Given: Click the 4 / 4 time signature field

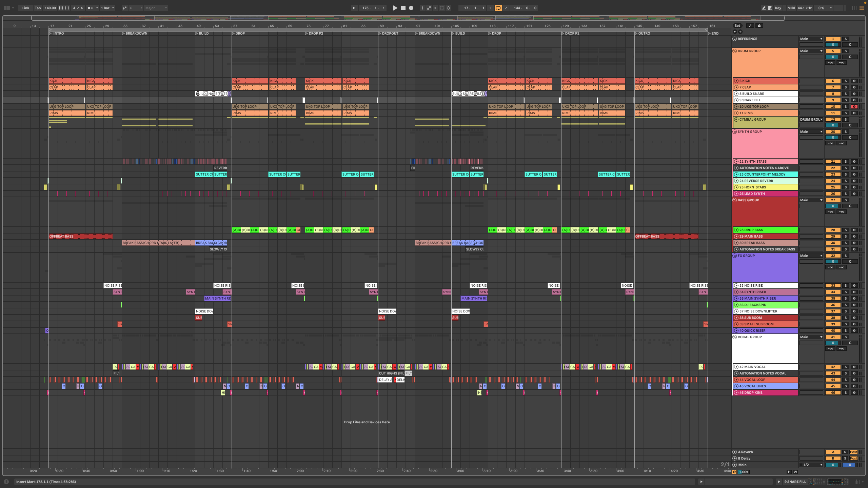Looking at the screenshot, I should (78, 8).
